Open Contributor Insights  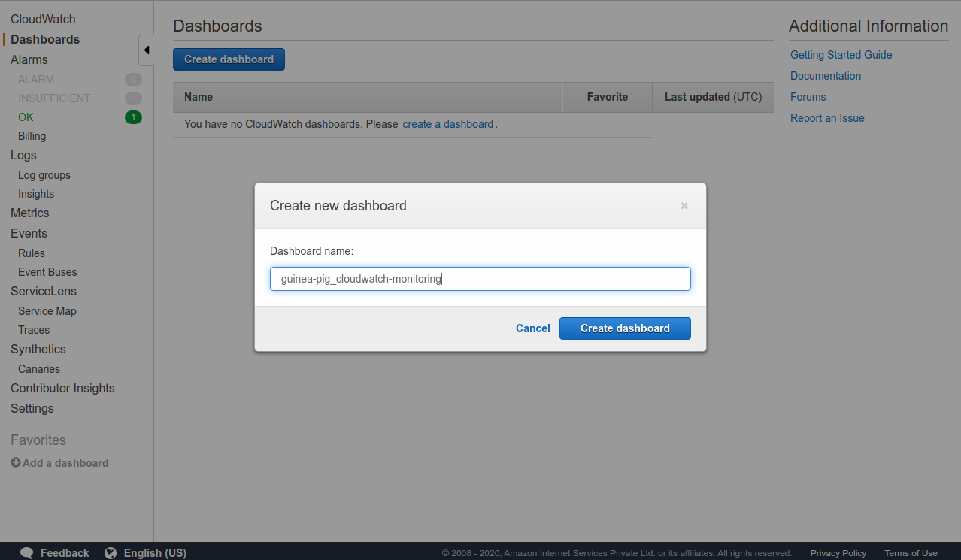click(62, 389)
